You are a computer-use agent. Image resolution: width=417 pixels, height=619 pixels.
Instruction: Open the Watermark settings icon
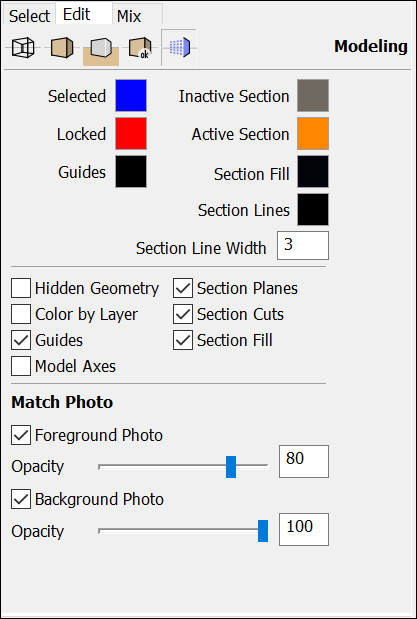[140, 48]
